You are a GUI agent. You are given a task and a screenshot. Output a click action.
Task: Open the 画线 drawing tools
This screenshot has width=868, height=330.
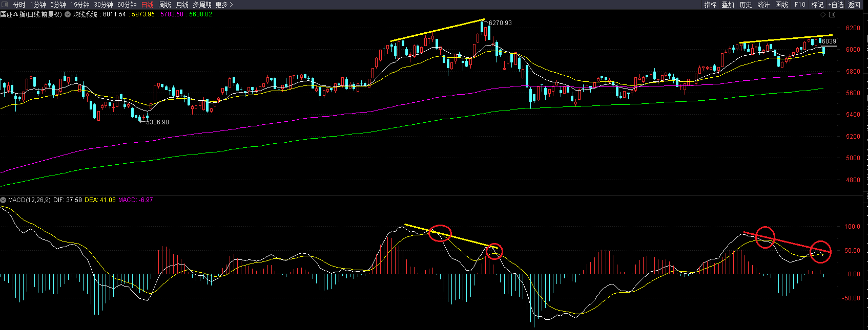781,5
